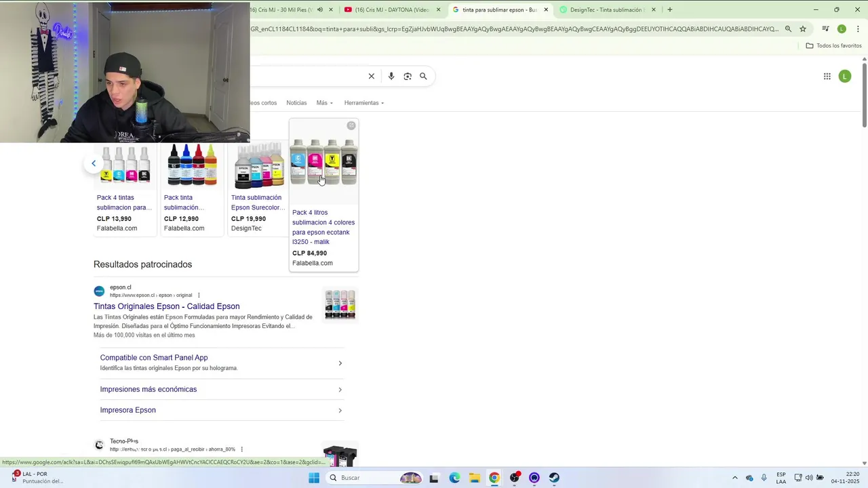The width and height of the screenshot is (868, 488).
Task: Open Google Chrome from the taskbar
Action: (494, 478)
